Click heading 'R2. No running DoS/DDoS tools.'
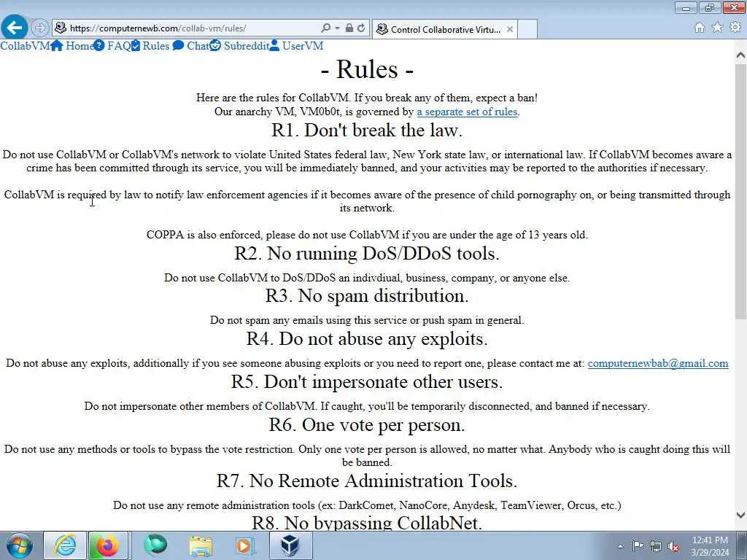Viewport: 747px width, 560px height. click(x=367, y=253)
